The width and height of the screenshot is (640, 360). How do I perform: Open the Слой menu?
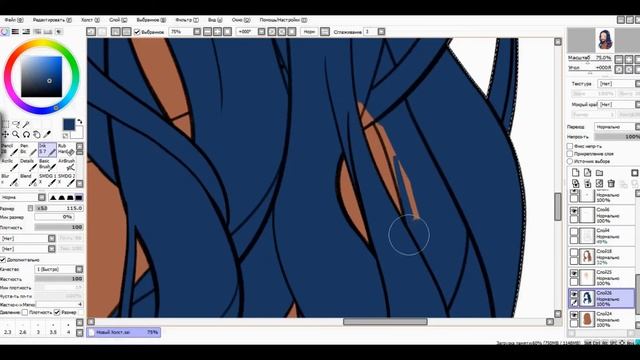point(118,20)
